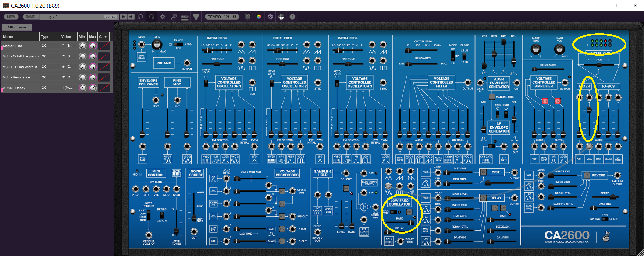The height and width of the screenshot is (256, 644).
Task: Toggle the DIST effect power button
Action: [483, 172]
